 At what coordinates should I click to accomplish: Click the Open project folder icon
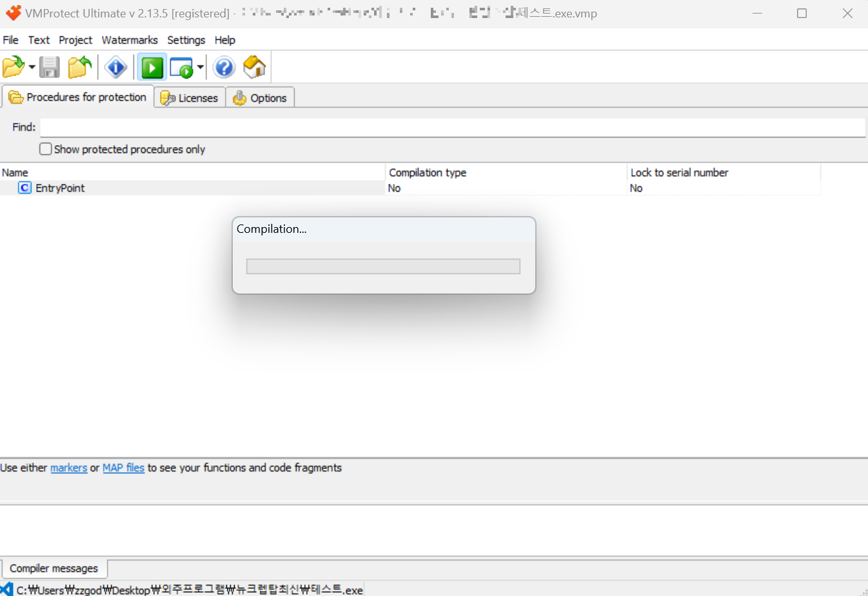tap(13, 67)
